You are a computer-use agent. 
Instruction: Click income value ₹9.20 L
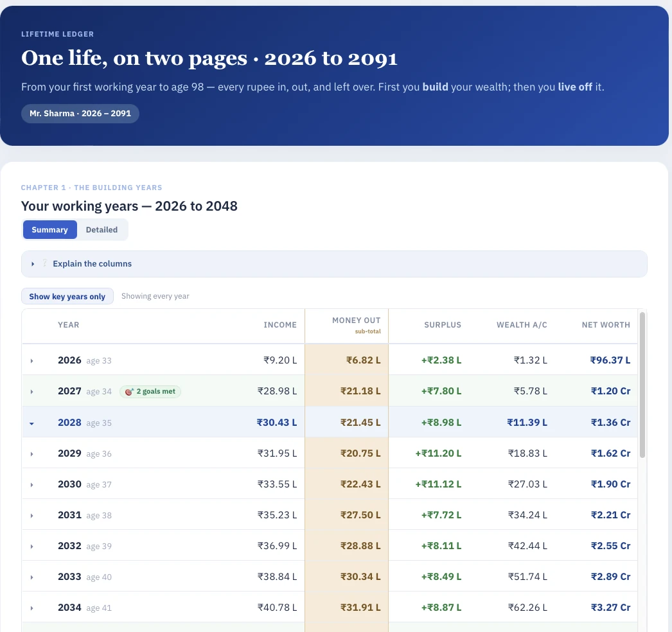pos(280,360)
